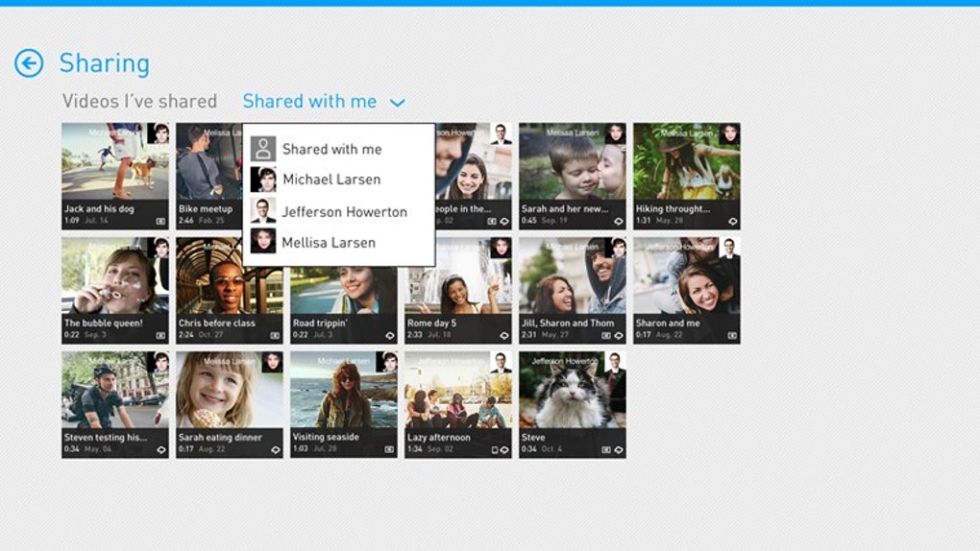
Task: Click the cloud icon on Lazy afternoon card
Action: 504,450
